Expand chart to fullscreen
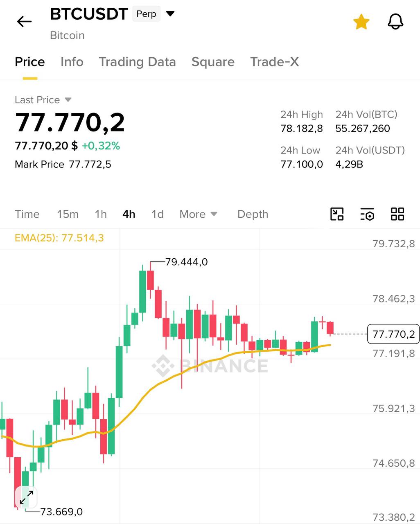This screenshot has height=524, width=420. coord(27,497)
